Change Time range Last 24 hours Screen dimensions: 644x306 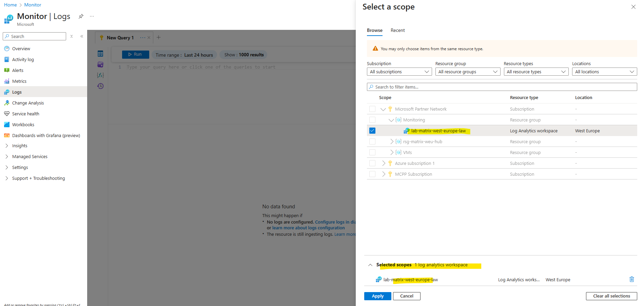[184, 55]
